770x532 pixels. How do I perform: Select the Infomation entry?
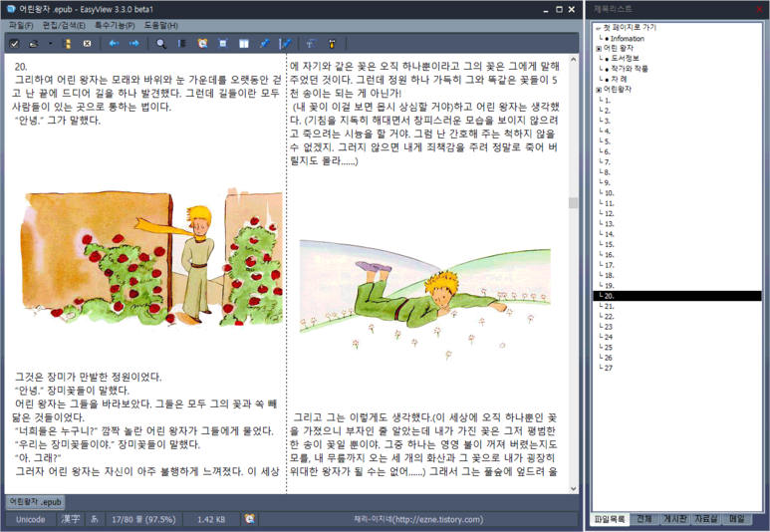point(628,38)
